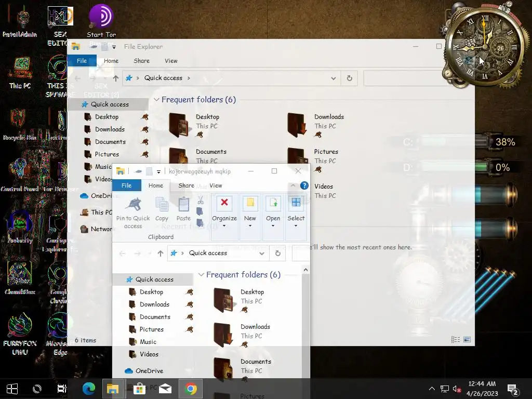Click Refresh button in front window address bar
The width and height of the screenshot is (532, 399).
[277, 253]
